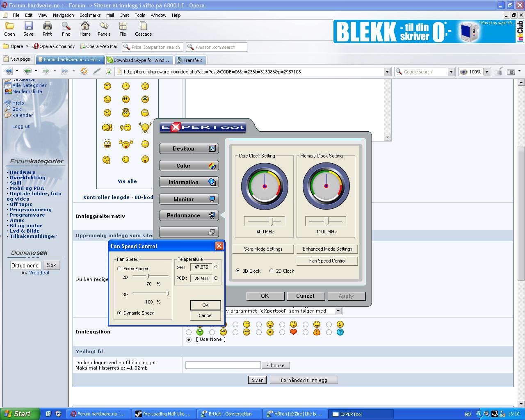Expand the Forward button history arrow

(x=55, y=71)
